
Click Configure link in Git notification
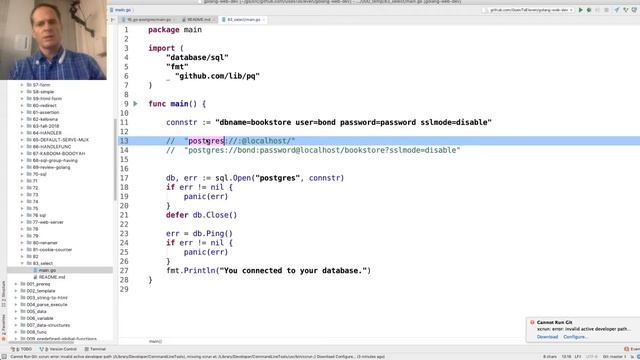tap(576, 337)
